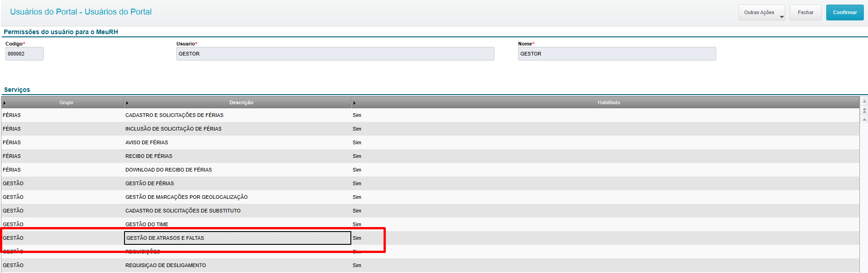
Task: Click the Codigo field containing 000002
Action: point(25,54)
